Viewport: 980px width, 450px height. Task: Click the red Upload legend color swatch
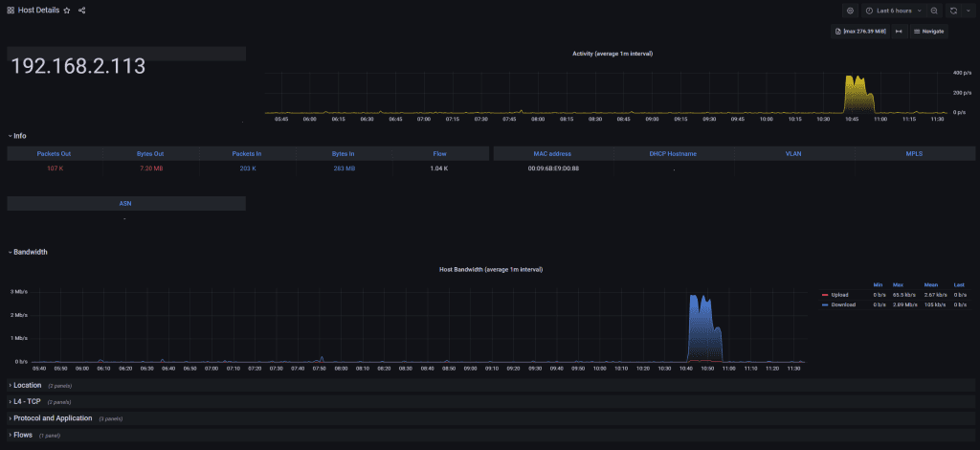point(825,295)
